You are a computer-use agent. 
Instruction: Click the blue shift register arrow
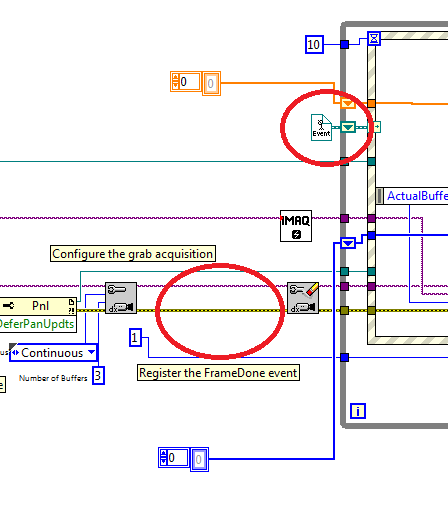tap(348, 243)
